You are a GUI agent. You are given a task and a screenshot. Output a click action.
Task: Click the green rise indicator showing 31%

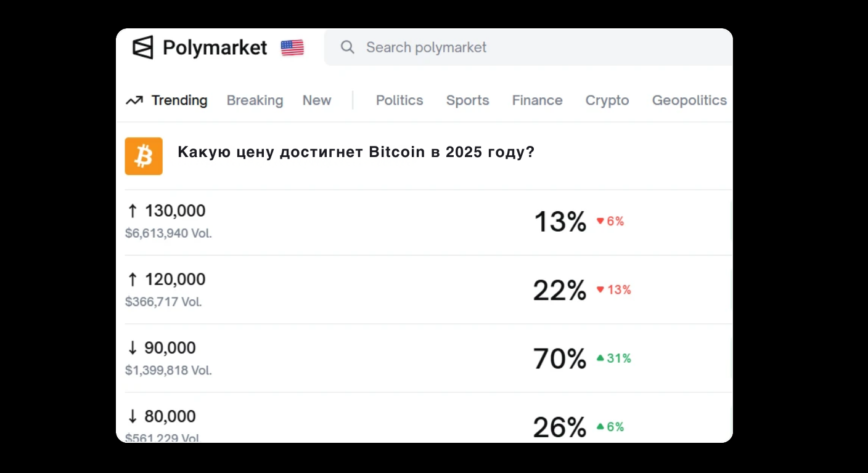point(614,358)
